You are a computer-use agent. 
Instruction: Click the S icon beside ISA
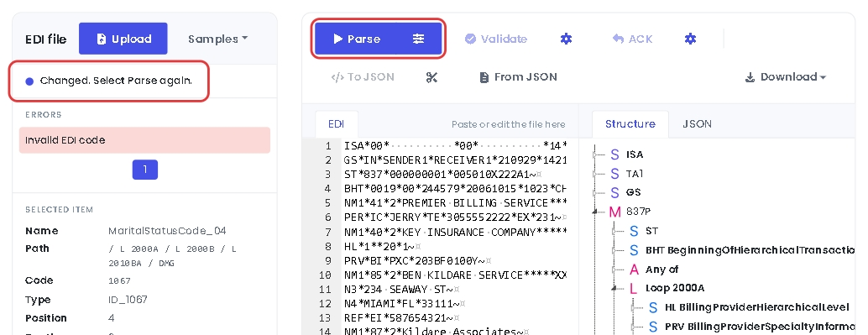[614, 154]
